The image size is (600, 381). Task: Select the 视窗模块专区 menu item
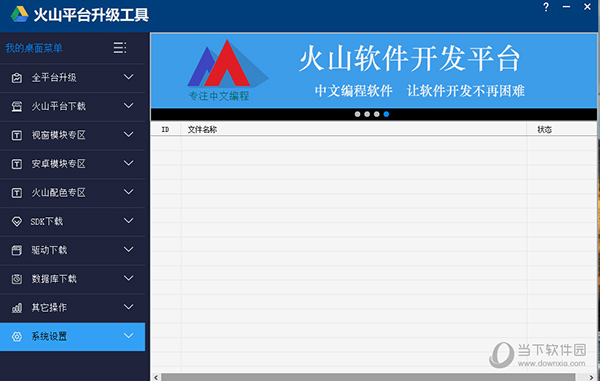click(72, 135)
